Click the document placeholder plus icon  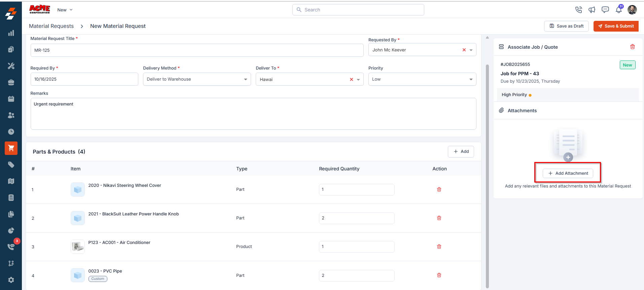568,157
